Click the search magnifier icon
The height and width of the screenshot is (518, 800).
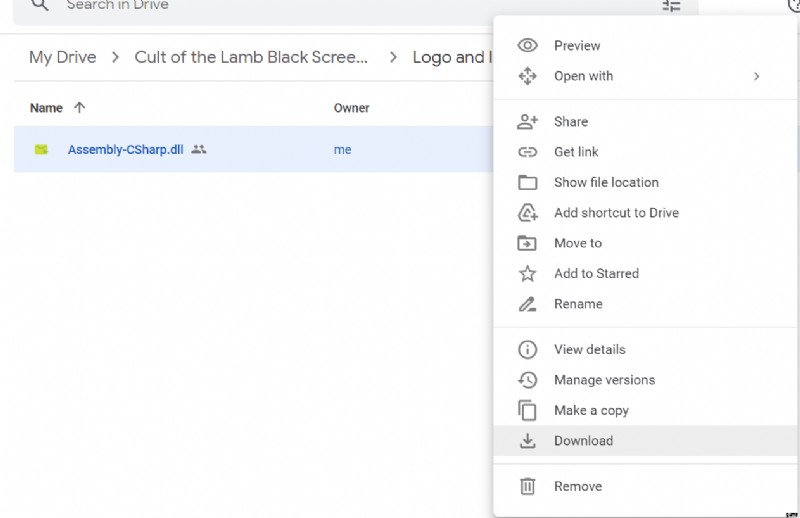tap(39, 5)
